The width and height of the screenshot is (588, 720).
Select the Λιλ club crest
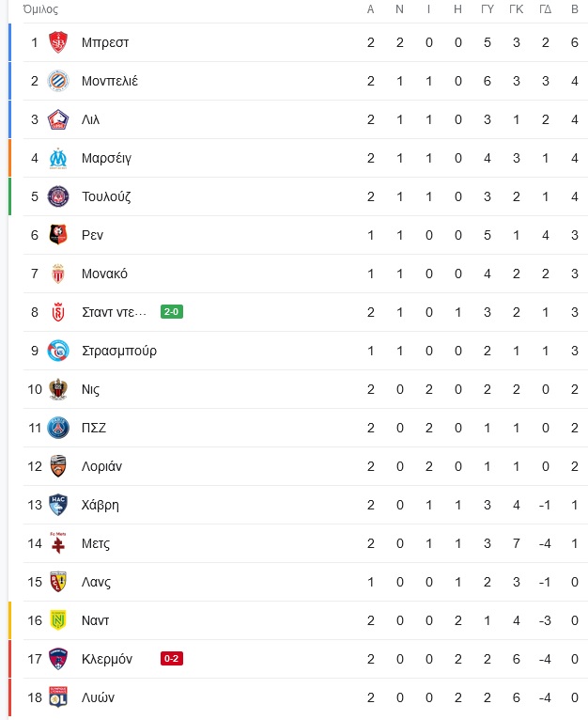click(x=58, y=119)
